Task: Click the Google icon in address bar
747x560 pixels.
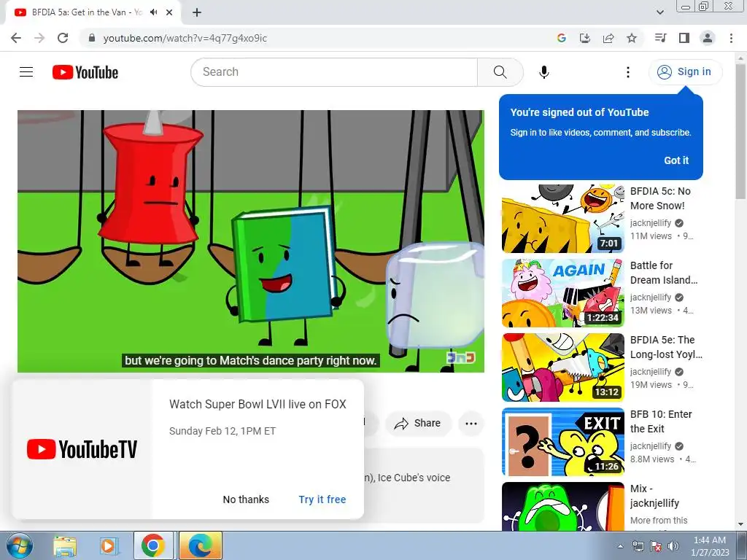Action: click(561, 38)
